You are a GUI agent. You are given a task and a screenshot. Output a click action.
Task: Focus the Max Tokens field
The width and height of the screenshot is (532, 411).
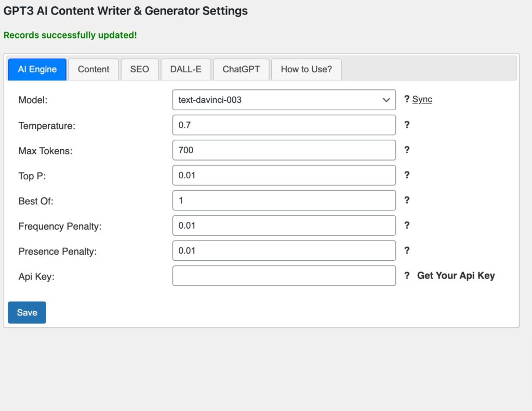point(284,150)
